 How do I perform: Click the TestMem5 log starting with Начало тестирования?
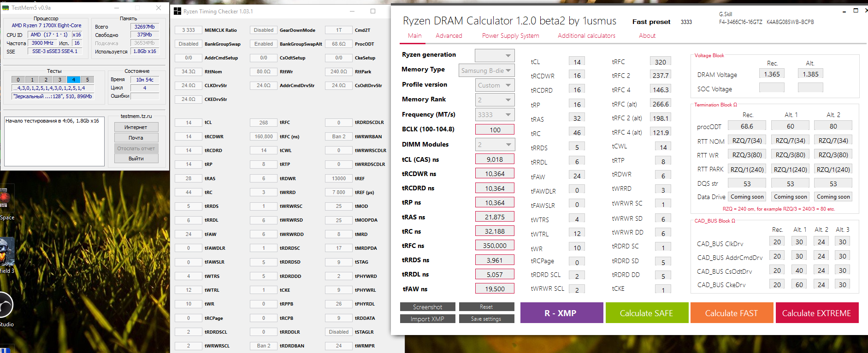[54, 141]
